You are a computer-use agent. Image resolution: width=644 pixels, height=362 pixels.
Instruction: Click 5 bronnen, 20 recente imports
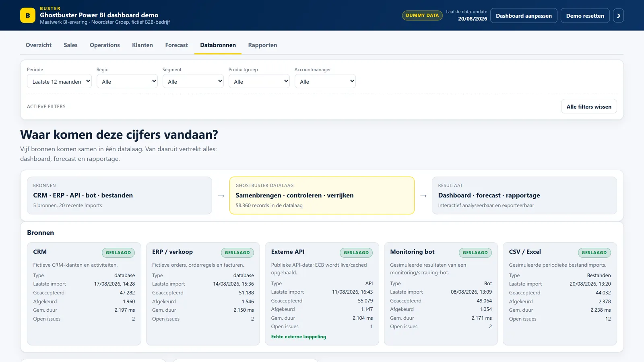click(68, 206)
